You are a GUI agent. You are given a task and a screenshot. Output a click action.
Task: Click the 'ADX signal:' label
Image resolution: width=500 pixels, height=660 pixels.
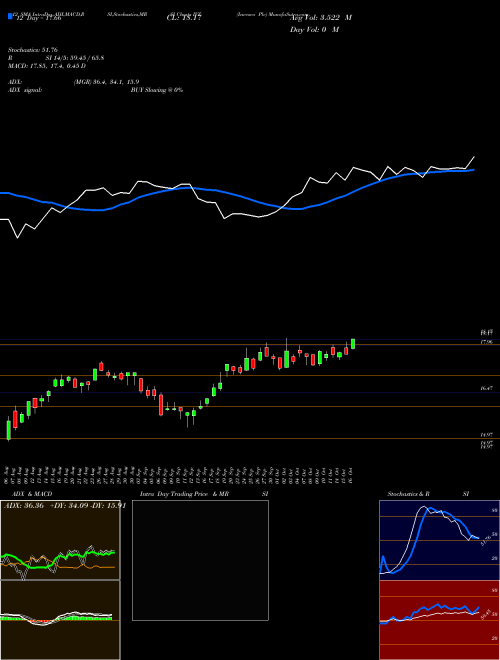click(x=25, y=90)
